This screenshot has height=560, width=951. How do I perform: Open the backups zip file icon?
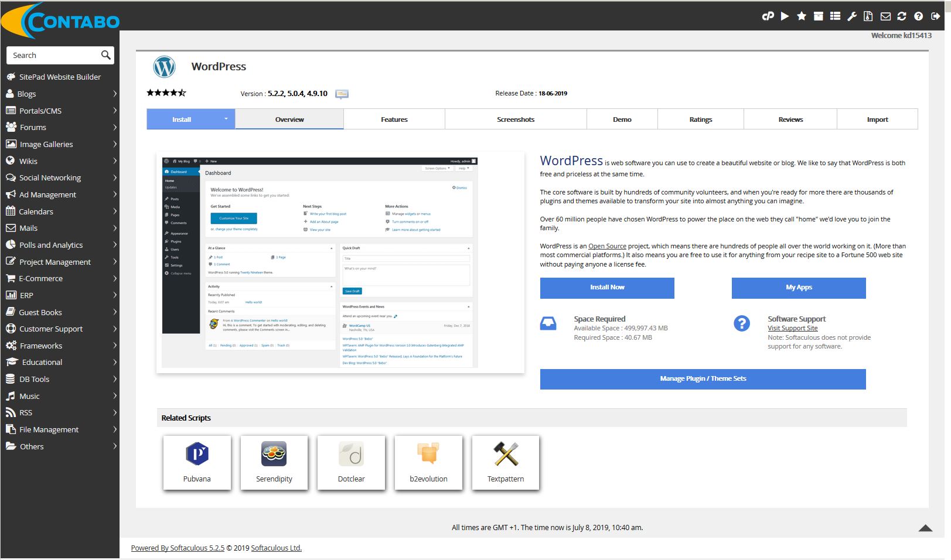(x=868, y=16)
